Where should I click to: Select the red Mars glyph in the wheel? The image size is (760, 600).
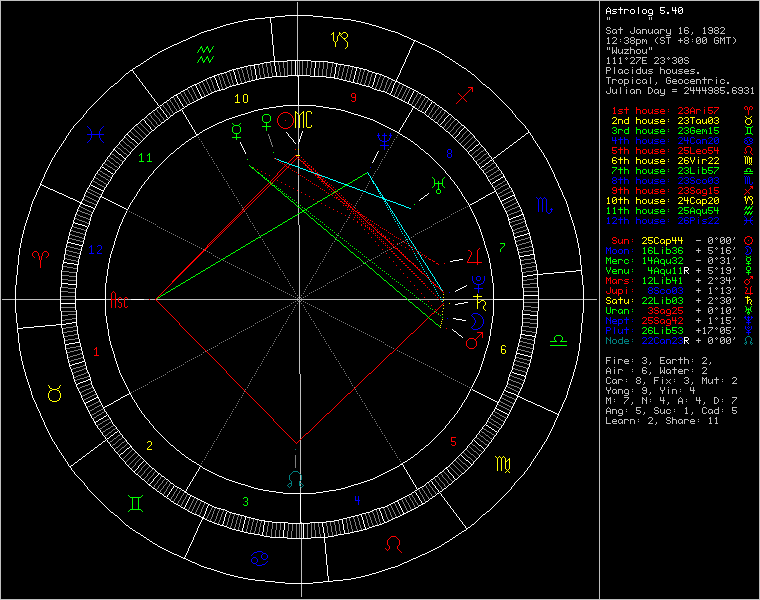pyautogui.click(x=471, y=343)
